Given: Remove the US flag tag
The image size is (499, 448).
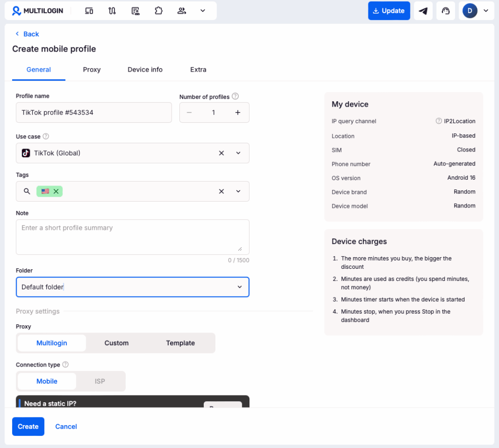Looking at the screenshot, I should [x=56, y=191].
